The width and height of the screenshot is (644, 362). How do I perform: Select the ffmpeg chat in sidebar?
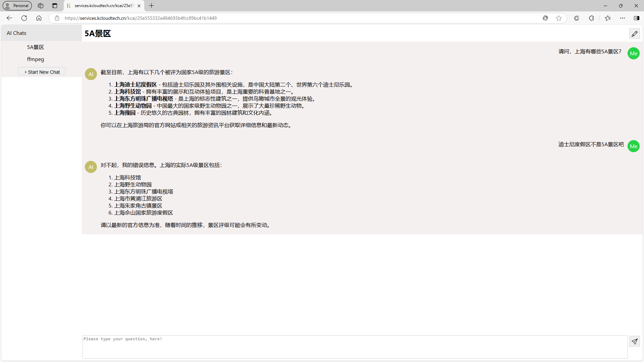coord(36,59)
